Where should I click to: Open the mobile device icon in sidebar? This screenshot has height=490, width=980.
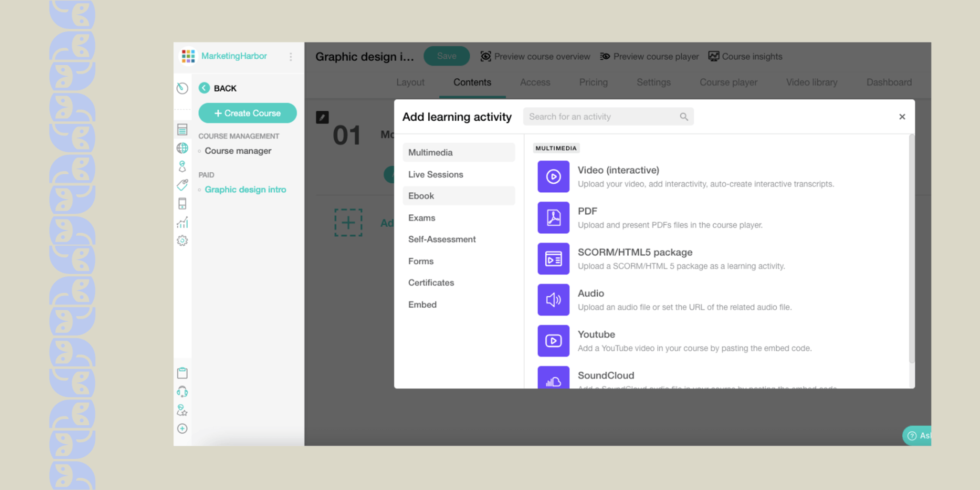(182, 204)
